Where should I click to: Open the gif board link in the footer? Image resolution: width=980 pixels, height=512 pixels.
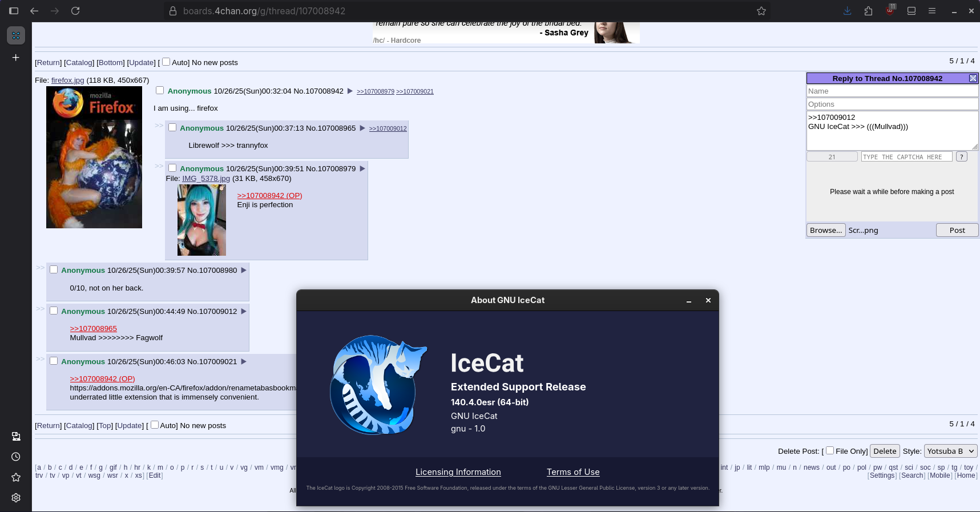coord(113,467)
